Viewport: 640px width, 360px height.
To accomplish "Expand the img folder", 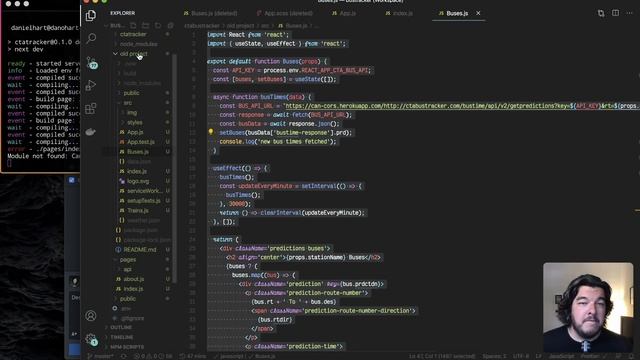I will click(x=131, y=113).
